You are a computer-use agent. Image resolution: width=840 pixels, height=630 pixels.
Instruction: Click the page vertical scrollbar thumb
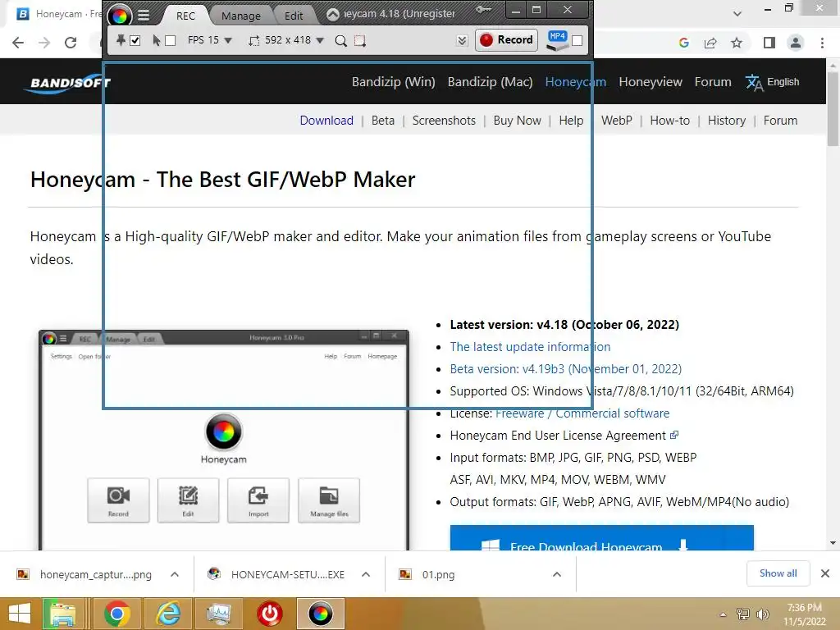click(833, 107)
